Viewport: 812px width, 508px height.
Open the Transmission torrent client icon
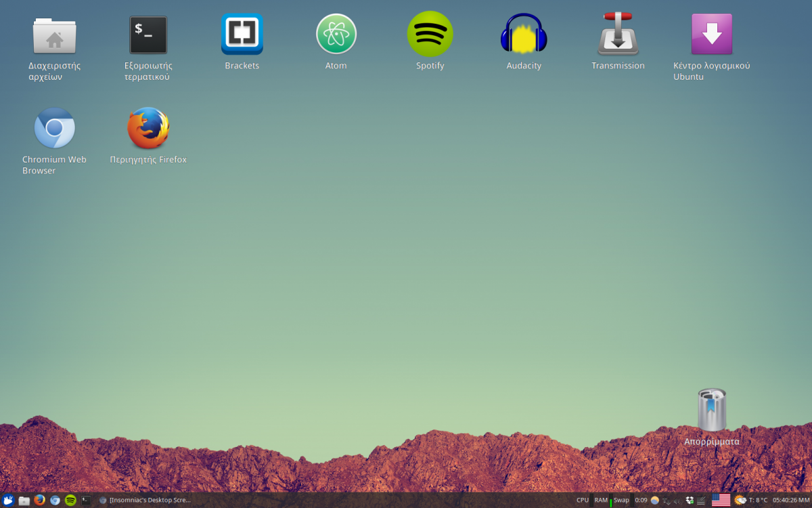click(618, 34)
